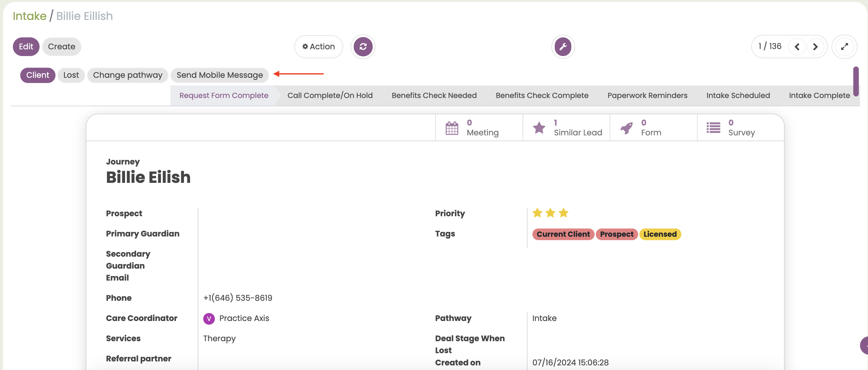
Task: Expand the form to full screen
Action: point(844,47)
